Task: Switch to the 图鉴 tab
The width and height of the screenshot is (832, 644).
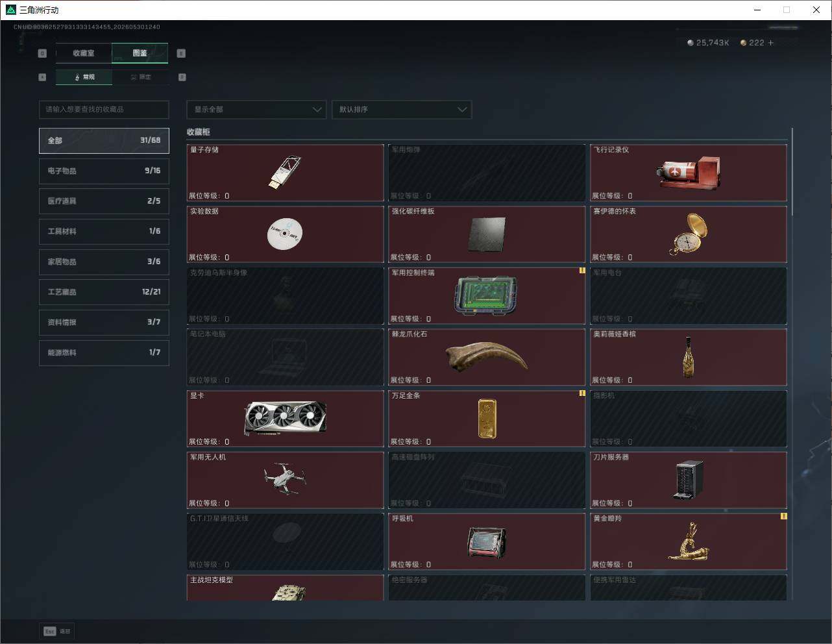Action: coord(140,53)
